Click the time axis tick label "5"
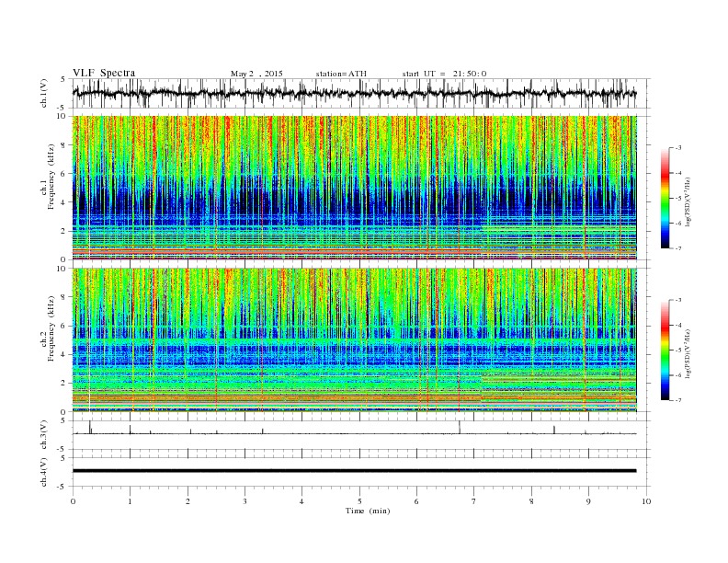The width and height of the screenshot is (728, 563). tap(359, 501)
